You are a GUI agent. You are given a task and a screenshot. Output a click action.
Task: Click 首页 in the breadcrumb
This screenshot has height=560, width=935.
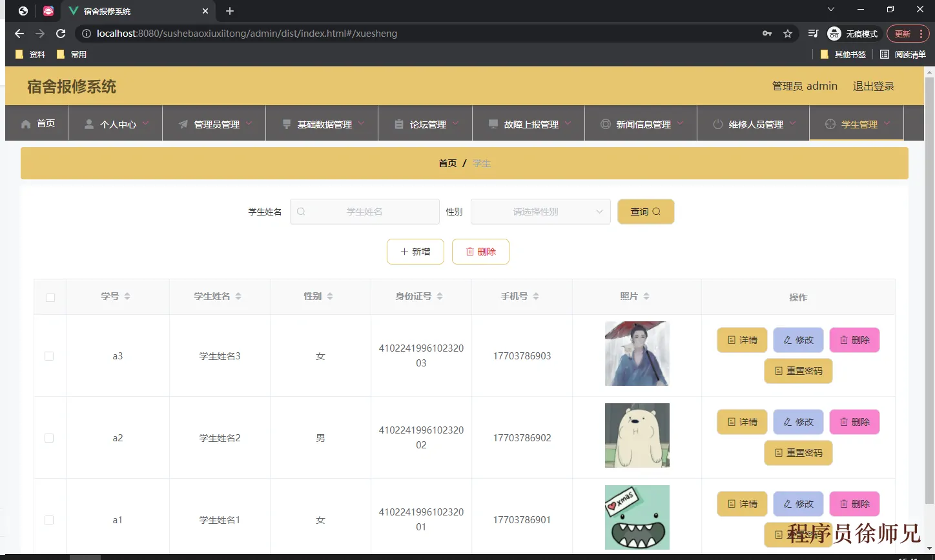[x=447, y=163]
